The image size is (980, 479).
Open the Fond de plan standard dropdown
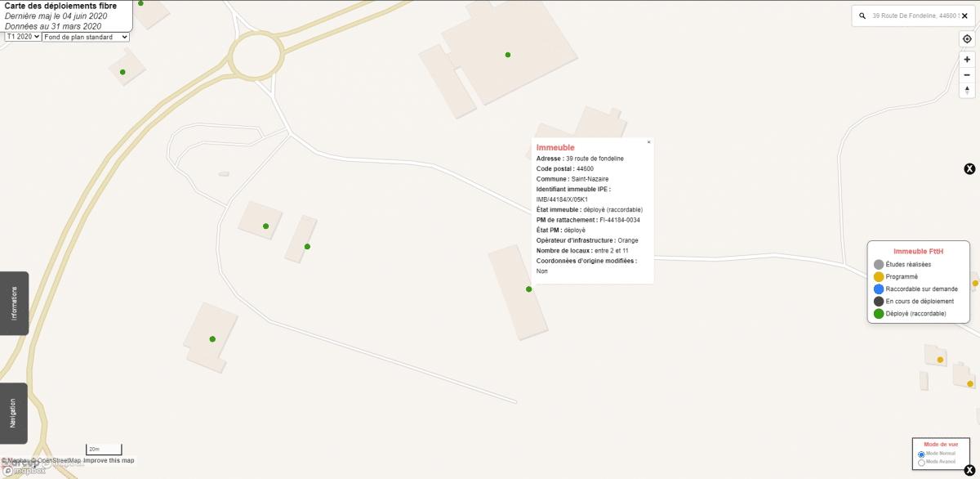[85, 37]
